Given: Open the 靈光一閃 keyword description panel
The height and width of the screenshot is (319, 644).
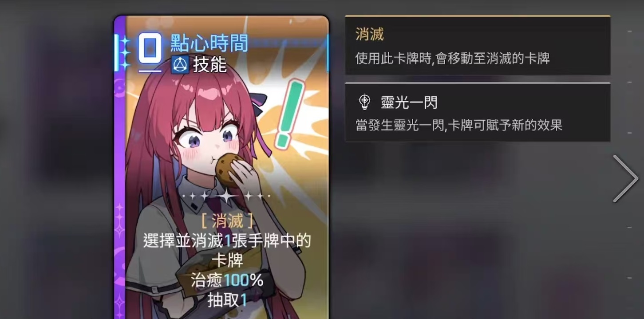Looking at the screenshot, I should (478, 112).
